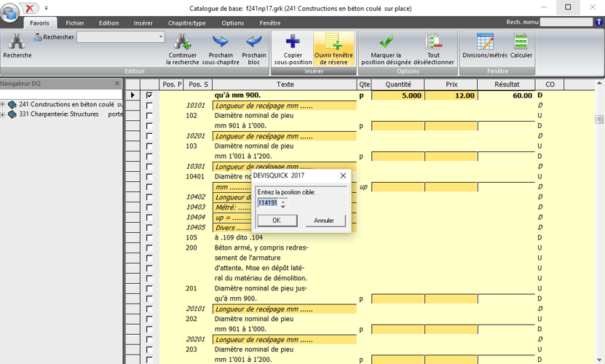The height and width of the screenshot is (364, 605).
Task: Open Ouvrir fenêtre de réserve
Action: 333,49
